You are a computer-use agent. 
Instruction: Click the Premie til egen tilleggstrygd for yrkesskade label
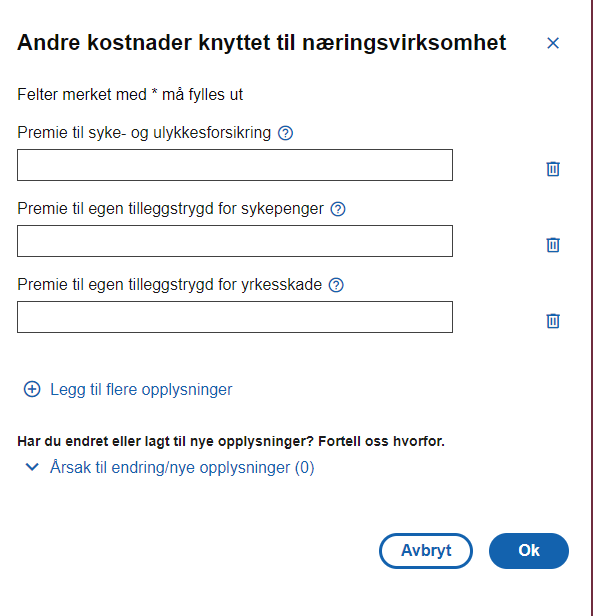(x=169, y=284)
